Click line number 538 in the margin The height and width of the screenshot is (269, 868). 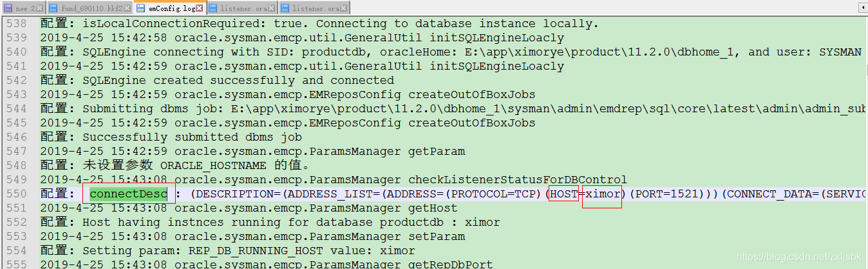(x=16, y=24)
